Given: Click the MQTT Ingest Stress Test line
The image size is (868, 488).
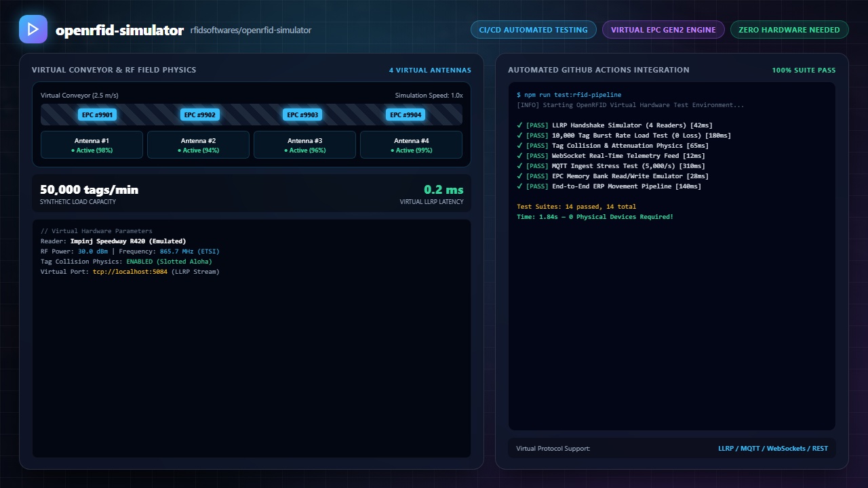Looking at the screenshot, I should tap(610, 166).
